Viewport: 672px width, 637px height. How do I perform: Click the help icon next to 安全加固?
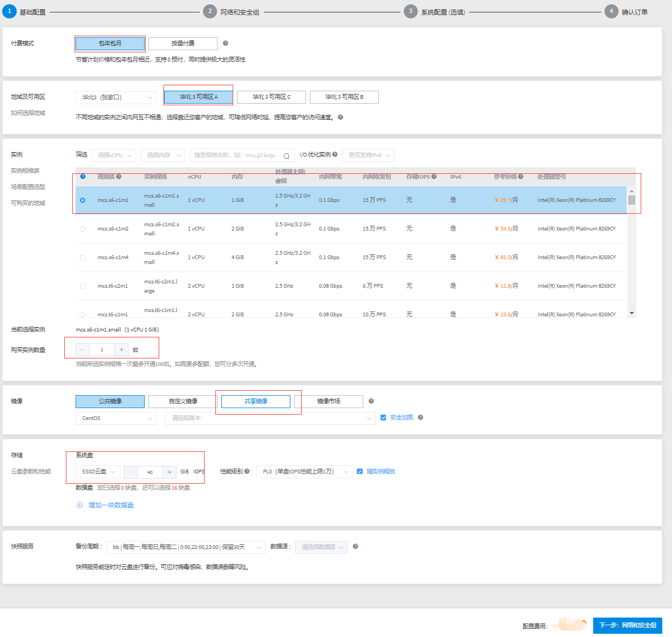coord(420,417)
